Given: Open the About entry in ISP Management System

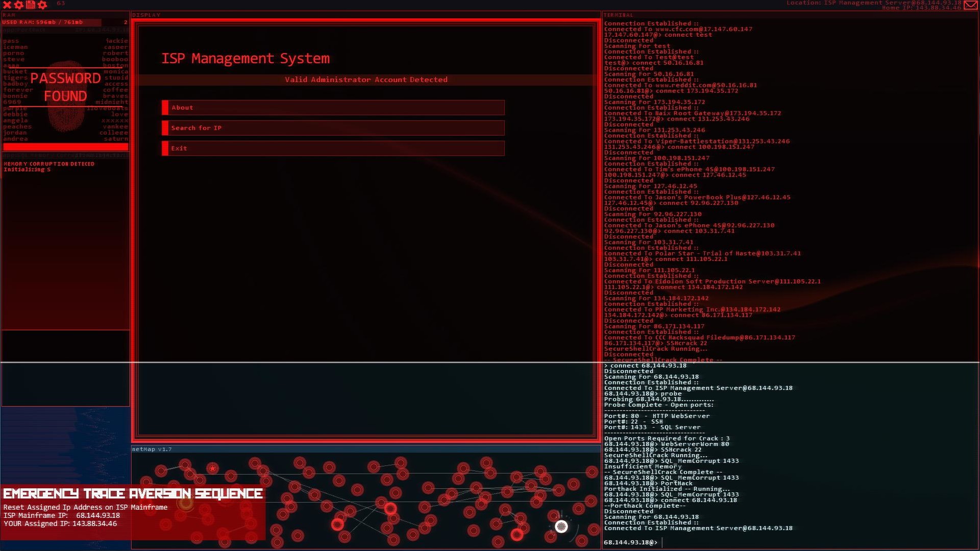Looking at the screenshot, I should (x=333, y=107).
